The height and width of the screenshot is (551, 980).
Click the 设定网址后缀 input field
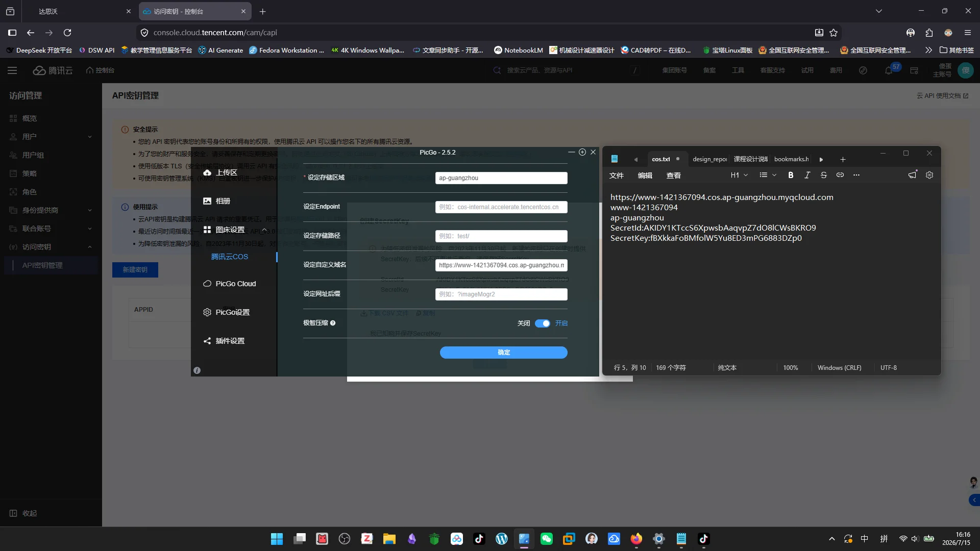[501, 294]
